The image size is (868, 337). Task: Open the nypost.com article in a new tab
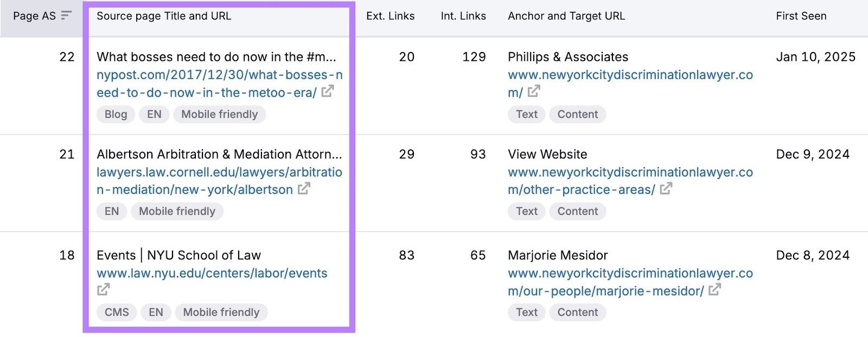click(327, 92)
